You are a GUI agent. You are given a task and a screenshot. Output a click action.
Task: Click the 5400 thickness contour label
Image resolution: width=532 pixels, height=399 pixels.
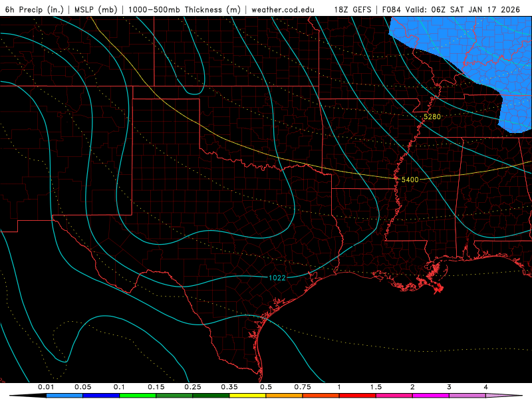click(x=410, y=180)
